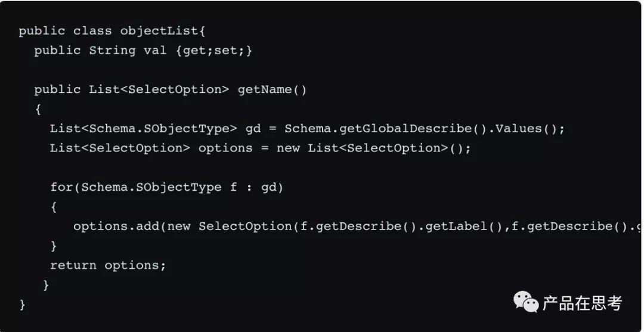Click the WeChat logo in the watermark
Image resolution: width=644 pixels, height=332 pixels.
coord(526,302)
